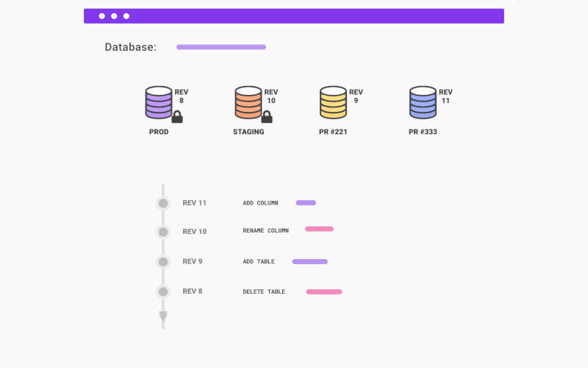This screenshot has width=588, height=368.
Task: Select the purple PROD database icon
Action: point(159,102)
